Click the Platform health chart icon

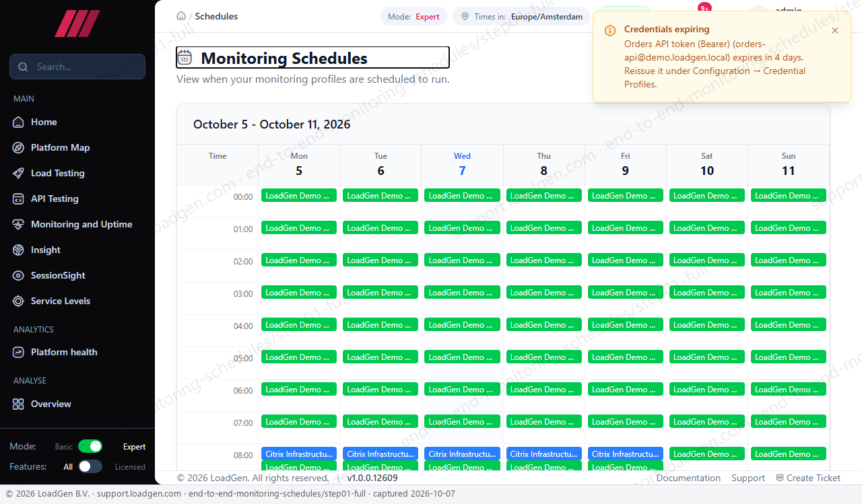click(18, 352)
